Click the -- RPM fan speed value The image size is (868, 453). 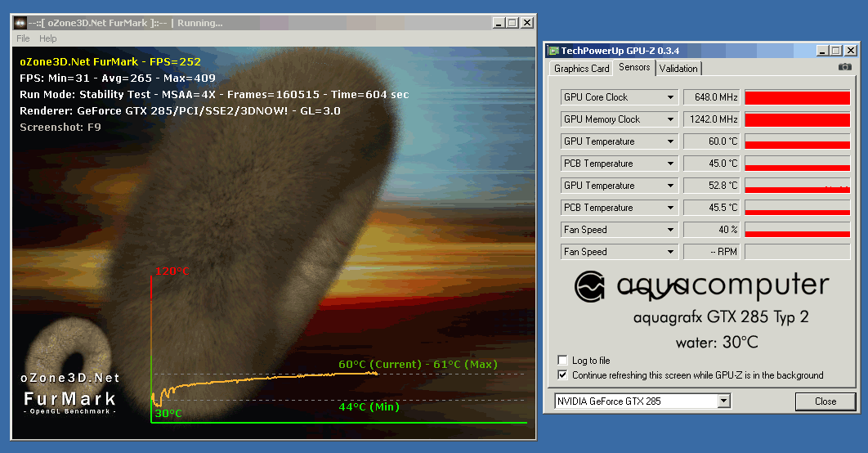click(x=712, y=252)
